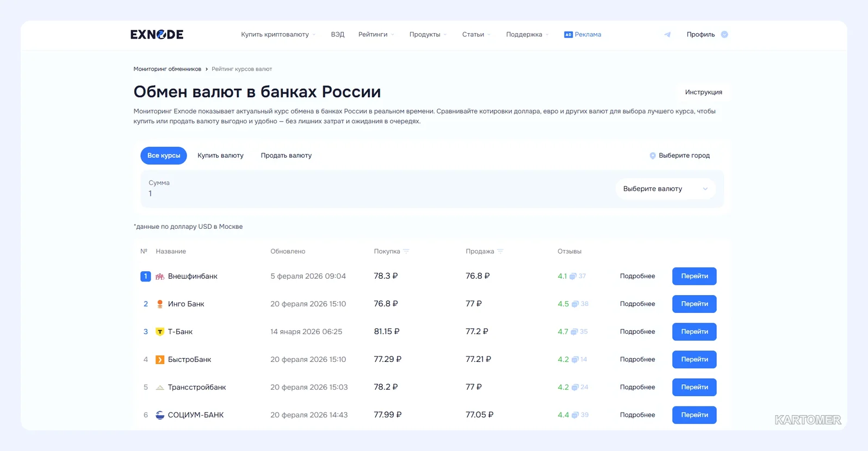Open reviews comment icon for Трансстройбанк
The width and height of the screenshot is (868, 451).
click(575, 387)
